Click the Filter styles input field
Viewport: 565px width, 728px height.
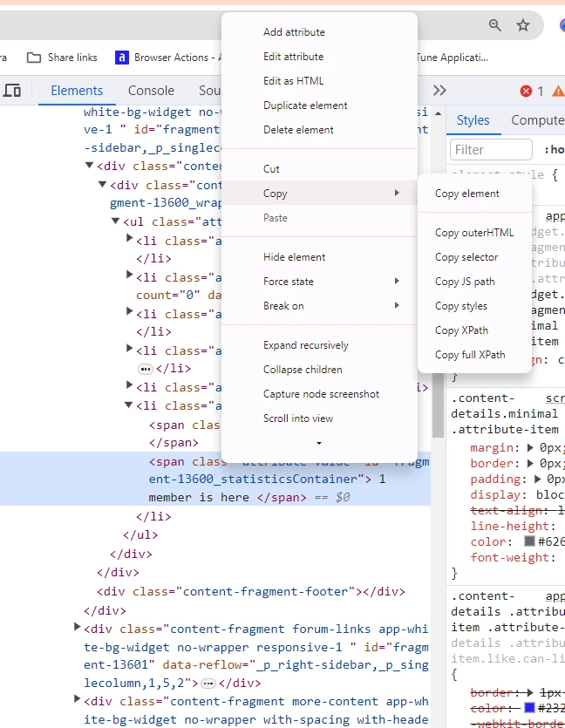[491, 150]
